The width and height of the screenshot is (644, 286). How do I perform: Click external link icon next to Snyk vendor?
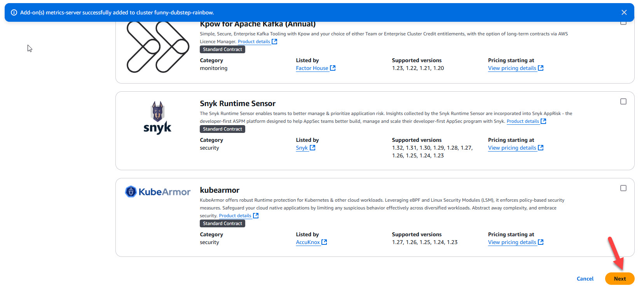312,148
